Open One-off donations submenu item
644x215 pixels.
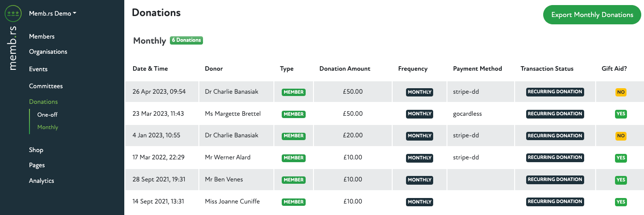[x=47, y=115]
